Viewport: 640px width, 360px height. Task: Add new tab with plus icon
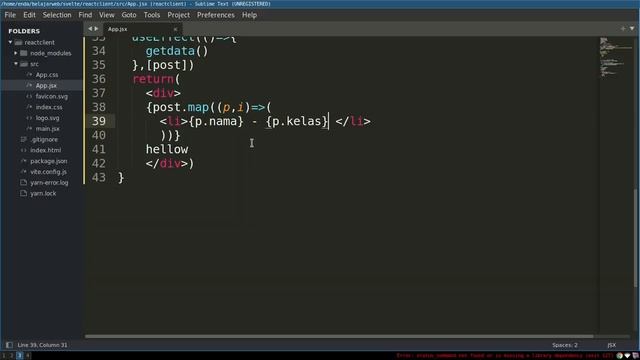click(x=623, y=29)
